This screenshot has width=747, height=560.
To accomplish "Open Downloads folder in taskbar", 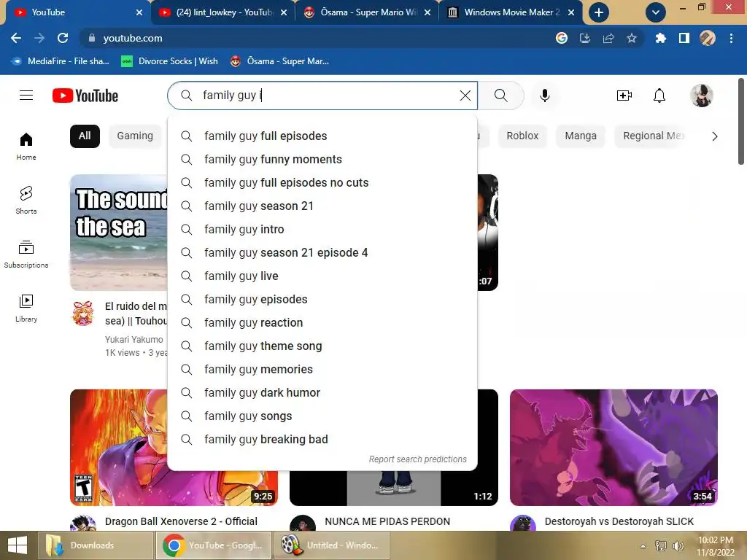I will 95,545.
